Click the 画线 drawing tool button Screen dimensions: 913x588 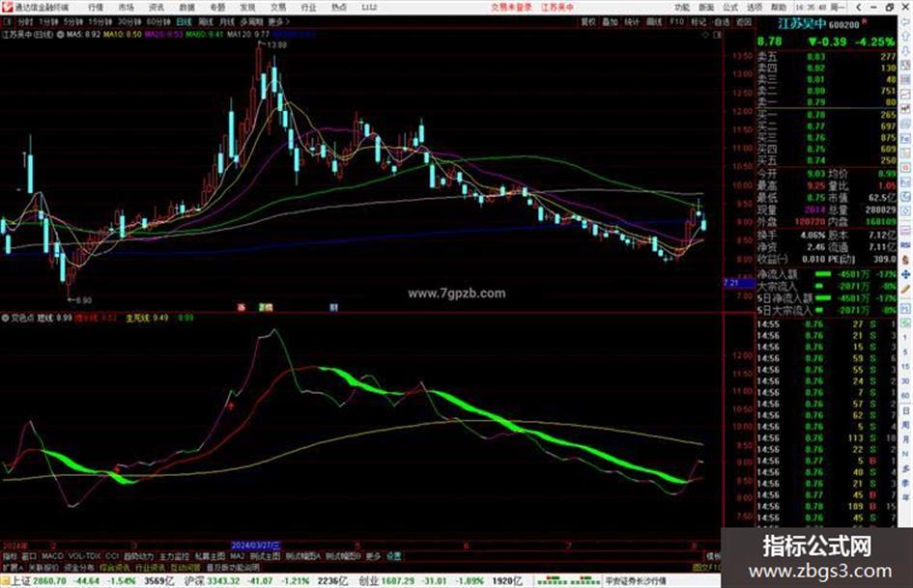[654, 21]
